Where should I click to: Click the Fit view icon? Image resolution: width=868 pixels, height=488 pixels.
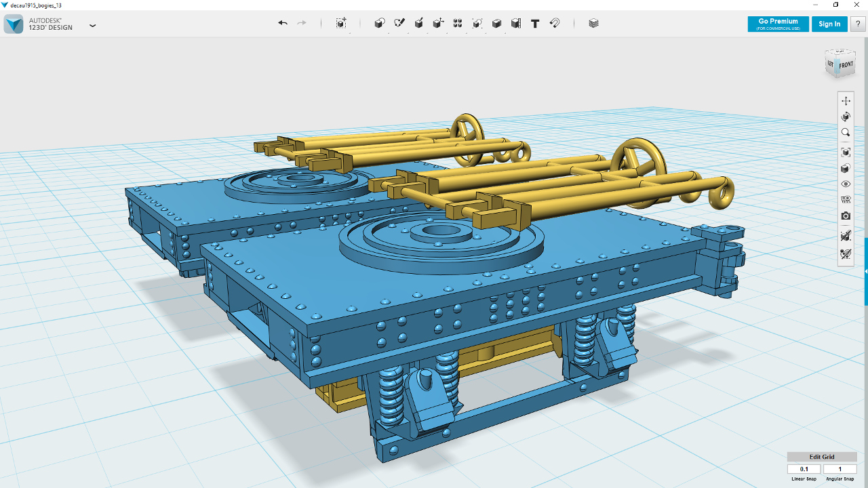[846, 152]
